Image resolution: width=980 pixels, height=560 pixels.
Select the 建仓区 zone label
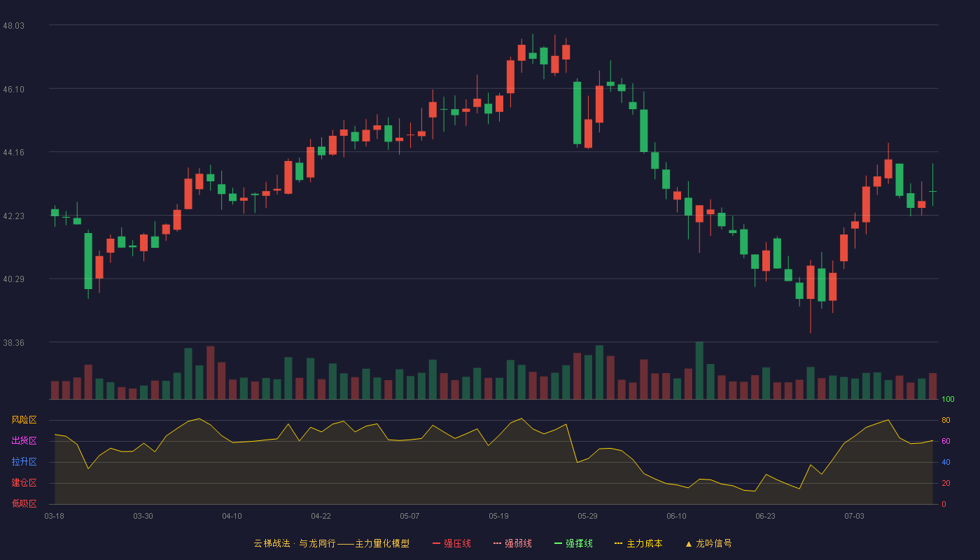coord(24,483)
